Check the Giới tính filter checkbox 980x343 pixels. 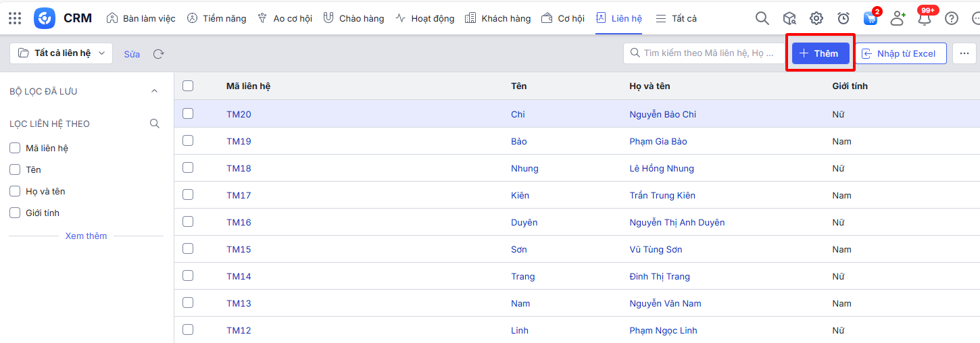tap(15, 213)
